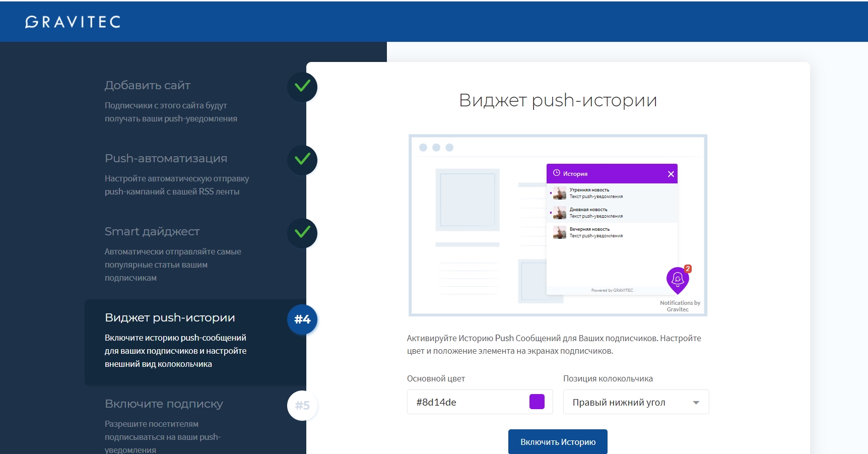This screenshot has width=868, height=454.
Task: Click the green checkmark for Smart дайджест
Action: (x=302, y=233)
